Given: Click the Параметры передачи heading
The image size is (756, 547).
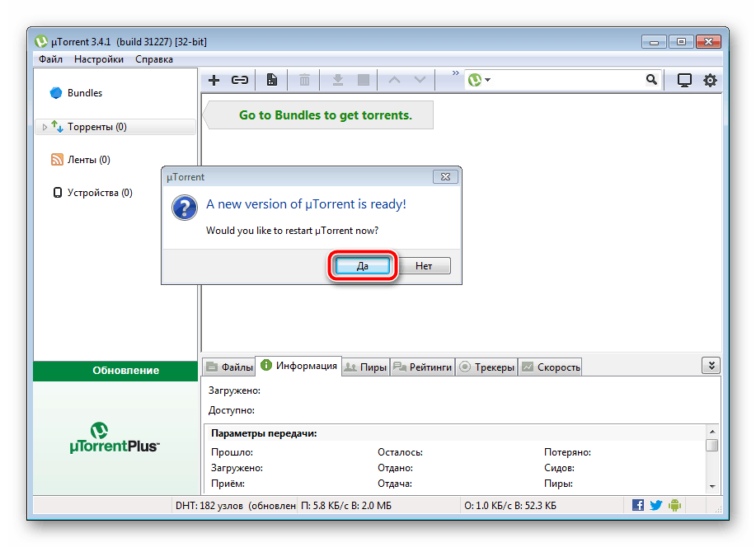Looking at the screenshot, I should pyautogui.click(x=264, y=433).
